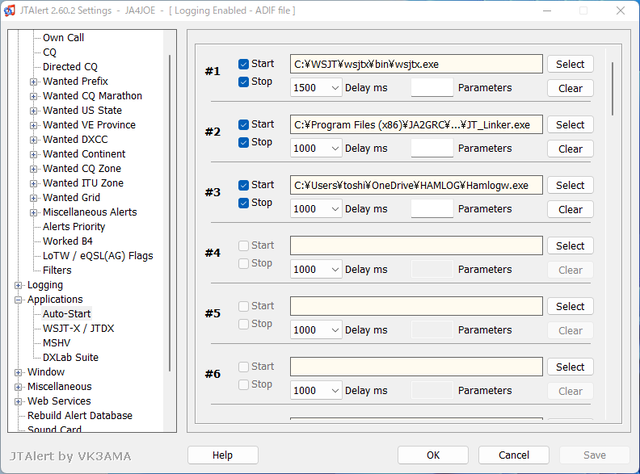Open delay ms dropdown for application #5
The image size is (640, 474).
pyautogui.click(x=316, y=330)
